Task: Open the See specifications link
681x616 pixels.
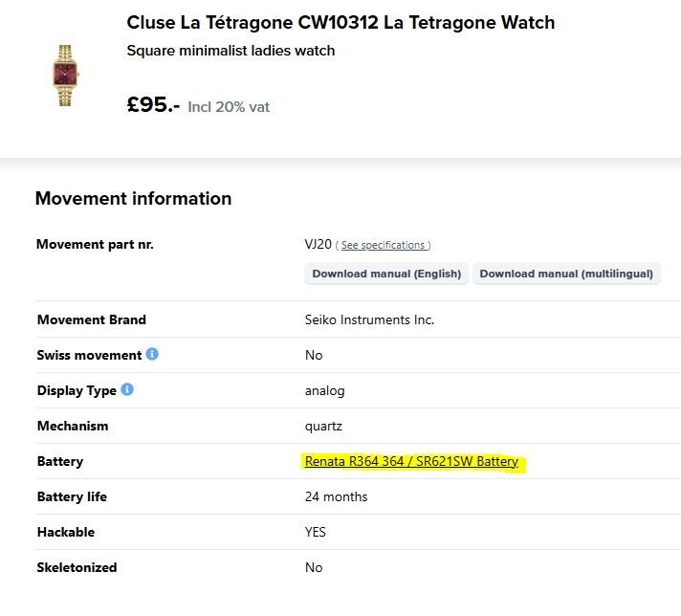Action: 383,245
